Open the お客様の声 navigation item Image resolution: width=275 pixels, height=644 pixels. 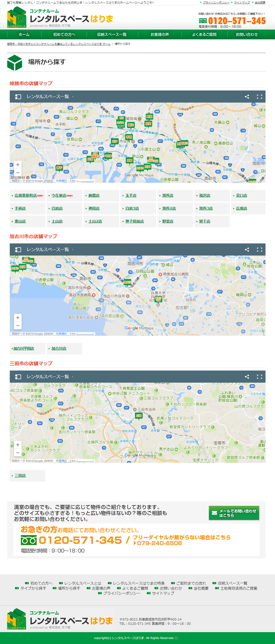pos(160,35)
